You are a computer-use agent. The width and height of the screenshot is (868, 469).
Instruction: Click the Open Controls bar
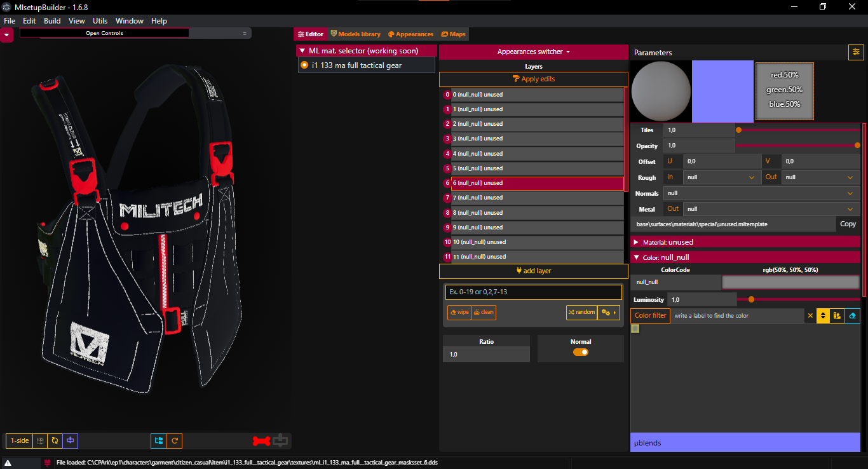click(x=105, y=33)
